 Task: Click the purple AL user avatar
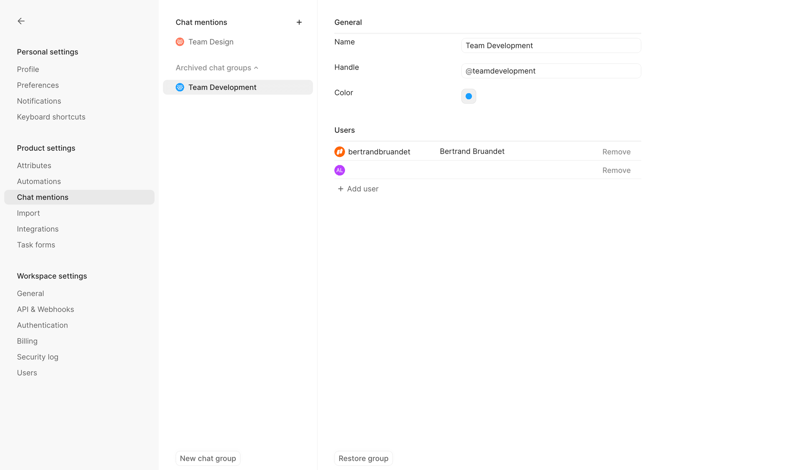click(339, 170)
